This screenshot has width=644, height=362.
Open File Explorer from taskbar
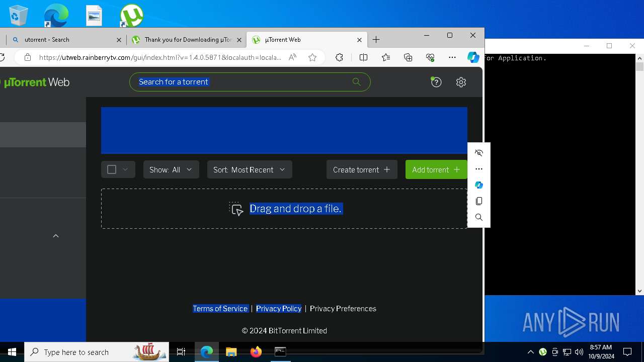[x=231, y=352]
